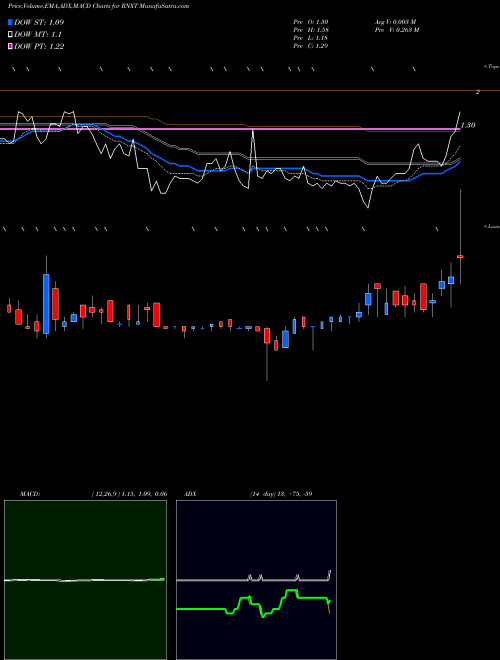Click the 'Pre O: 1.30' value
This screenshot has height=660, width=500.
pos(311,22)
